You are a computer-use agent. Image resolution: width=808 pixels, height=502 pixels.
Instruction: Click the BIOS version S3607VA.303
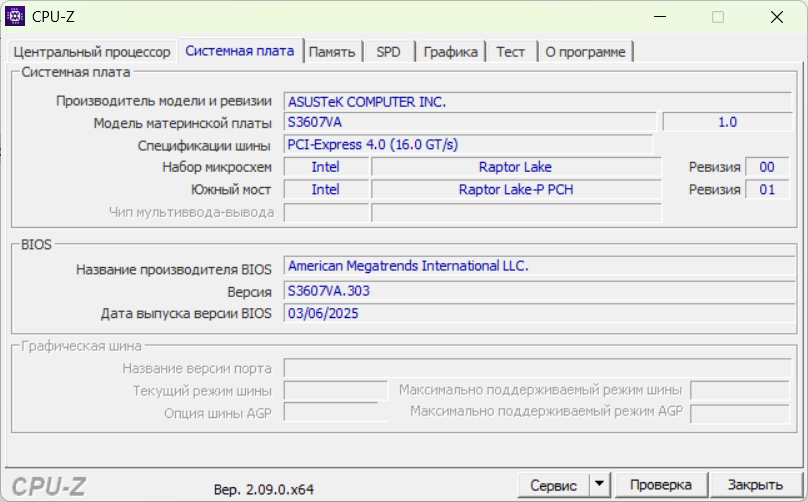point(539,291)
